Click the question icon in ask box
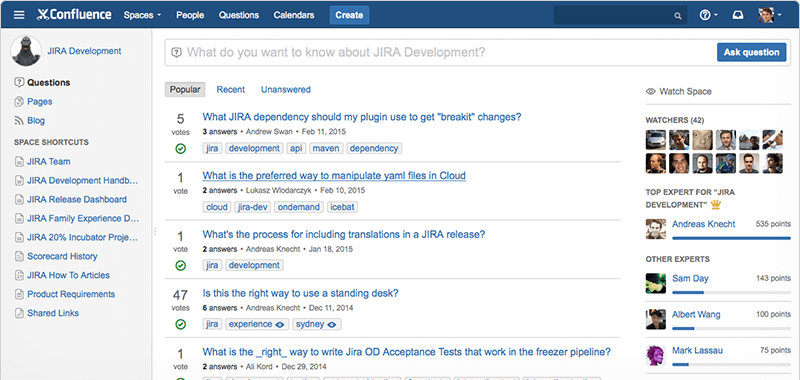This screenshot has height=380, width=800. (x=177, y=52)
